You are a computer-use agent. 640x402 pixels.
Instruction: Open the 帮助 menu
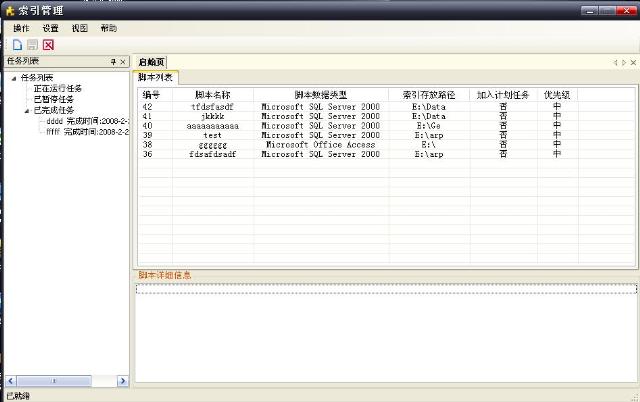coord(109,29)
